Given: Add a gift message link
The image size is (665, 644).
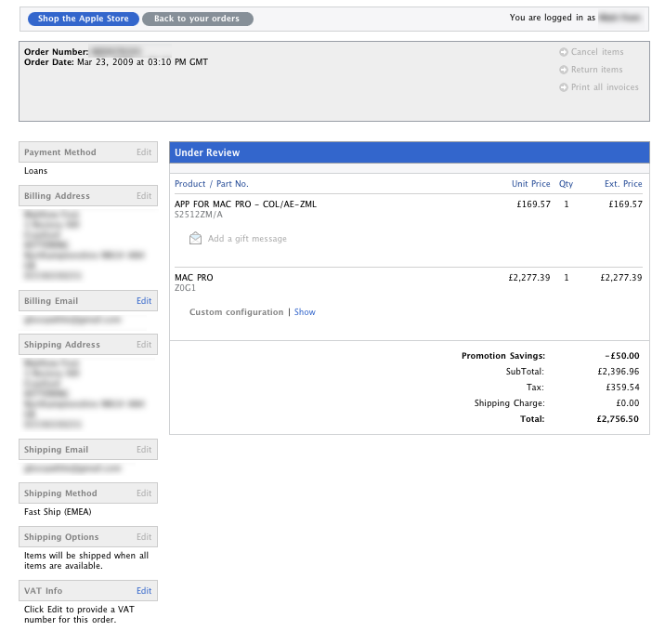Looking at the screenshot, I should [x=247, y=239].
